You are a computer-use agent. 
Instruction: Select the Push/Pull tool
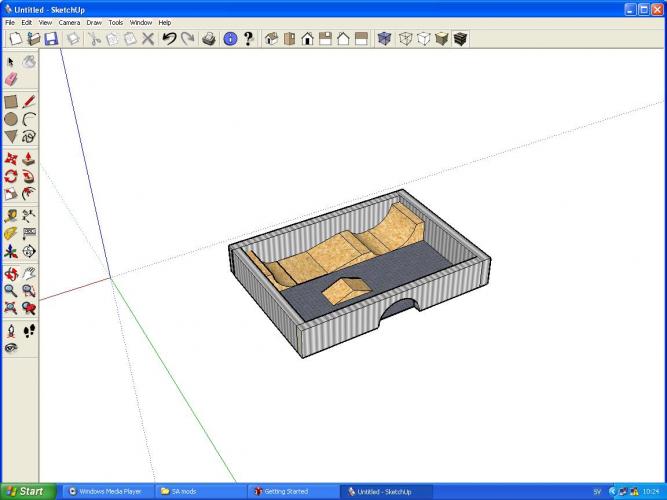coord(29,159)
